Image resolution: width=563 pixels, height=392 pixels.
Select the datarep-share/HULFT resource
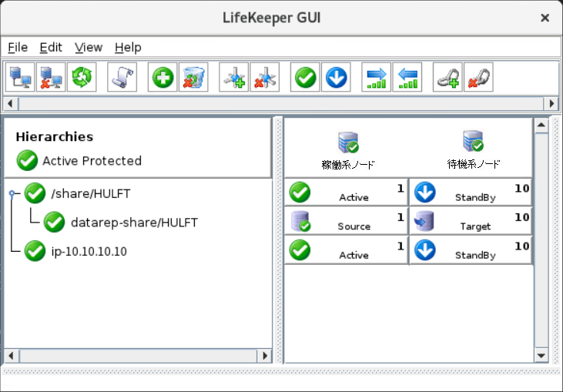pos(134,223)
